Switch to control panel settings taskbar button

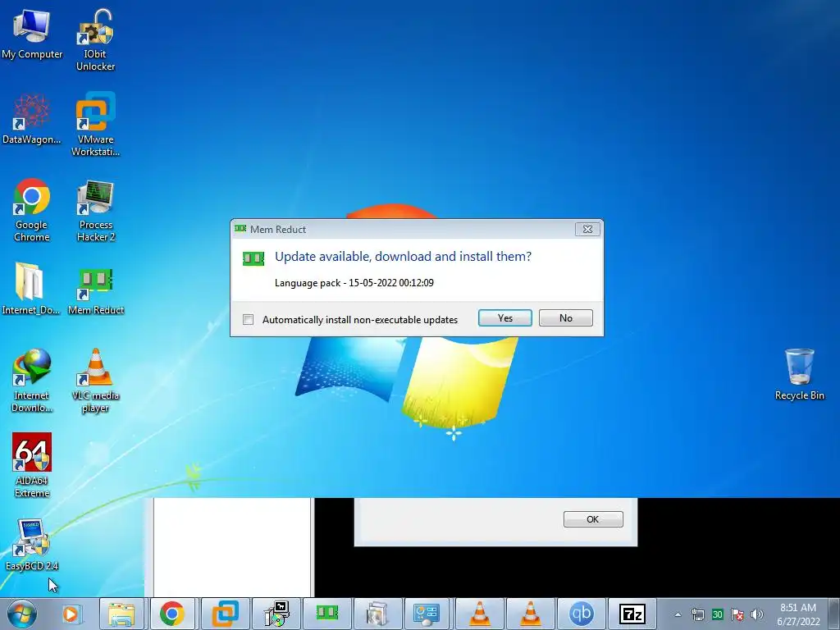[x=427, y=614]
